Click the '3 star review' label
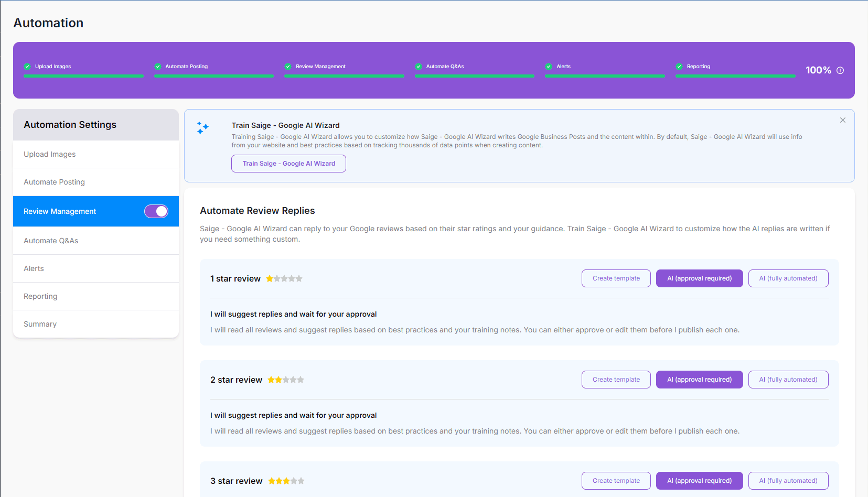 click(x=237, y=481)
